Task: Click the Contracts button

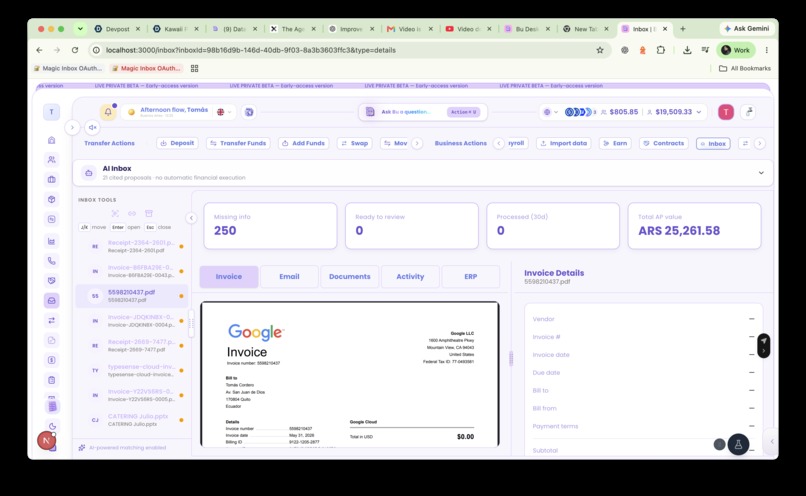Action: point(664,143)
